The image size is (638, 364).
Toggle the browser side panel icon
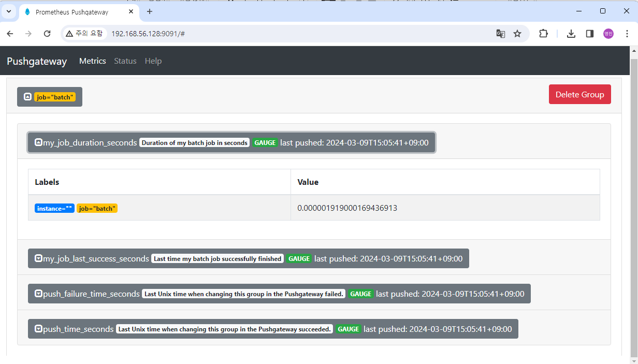pyautogui.click(x=590, y=34)
